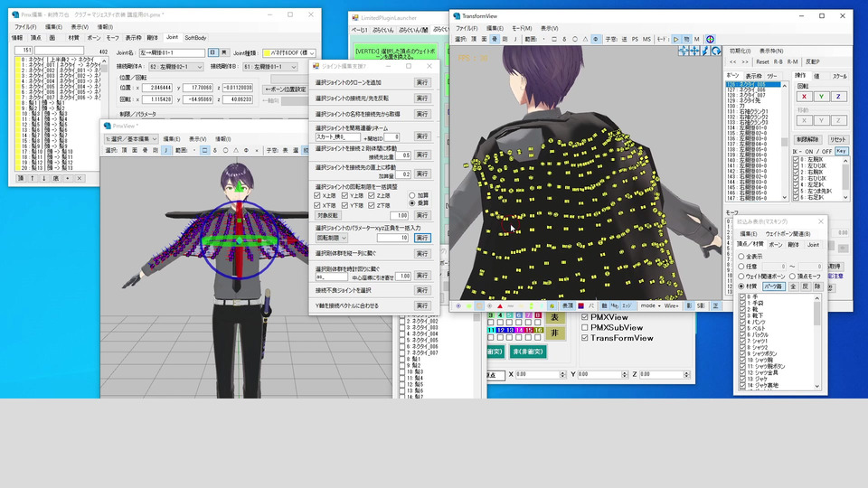This screenshot has width=868, height=488.
Task: Select circle range icon in PmxView toolbar
Action: [225, 150]
